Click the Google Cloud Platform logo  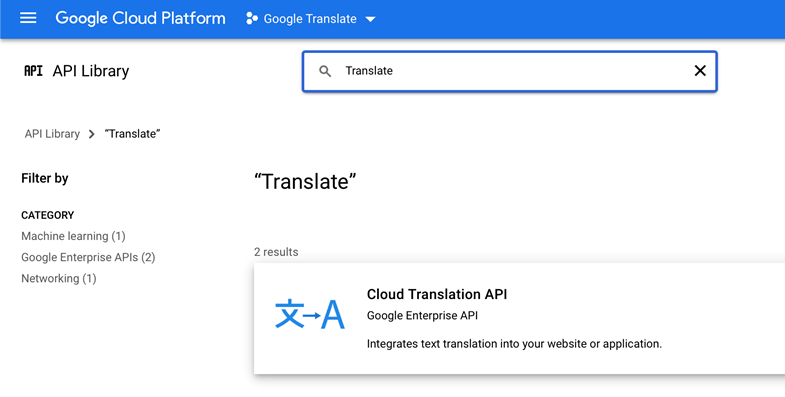(140, 19)
